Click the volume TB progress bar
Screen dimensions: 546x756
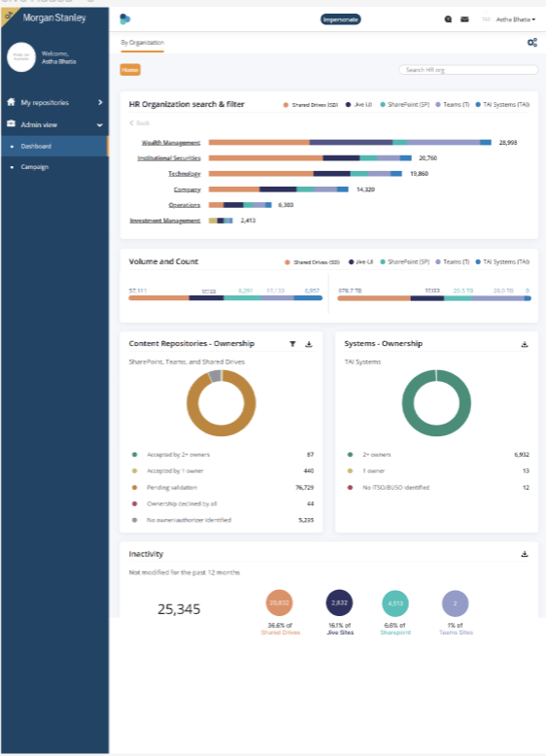(434, 298)
